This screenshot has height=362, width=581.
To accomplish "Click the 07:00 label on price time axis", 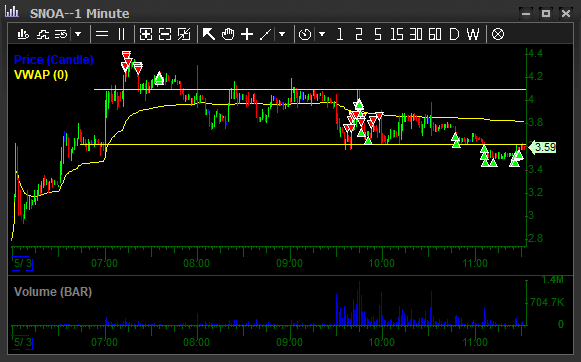I will (x=104, y=263).
